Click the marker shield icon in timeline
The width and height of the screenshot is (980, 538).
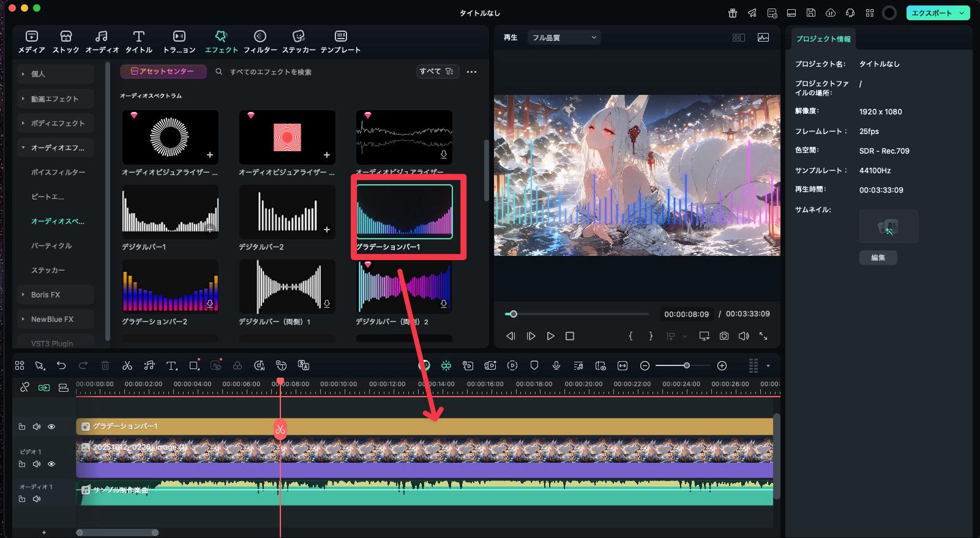click(x=534, y=365)
